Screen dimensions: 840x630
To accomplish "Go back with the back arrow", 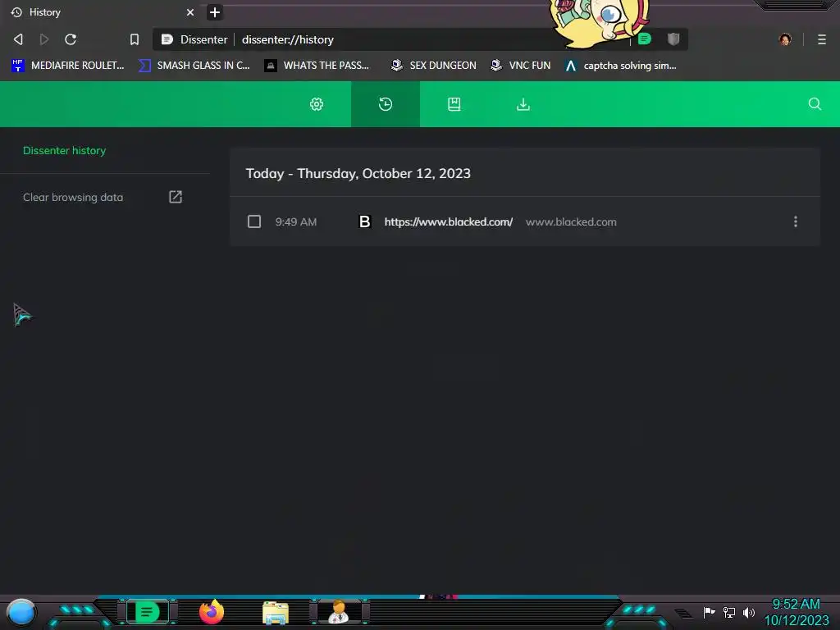I will [x=18, y=39].
